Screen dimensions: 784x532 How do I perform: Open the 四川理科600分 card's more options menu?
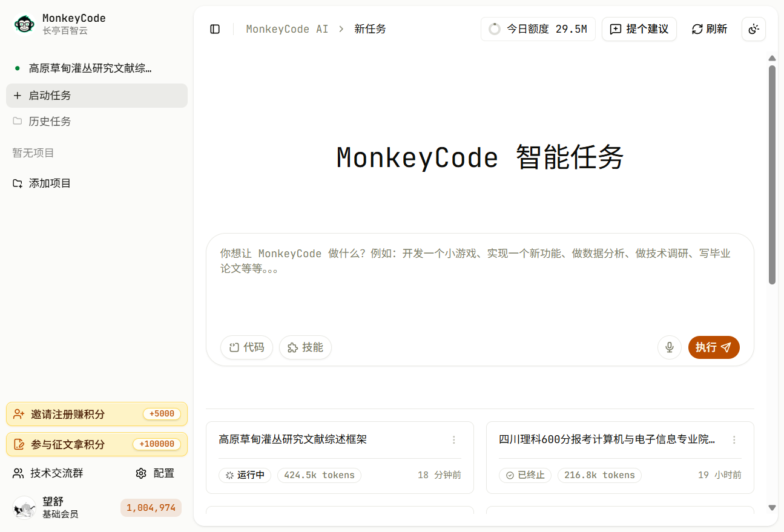pyautogui.click(x=734, y=440)
